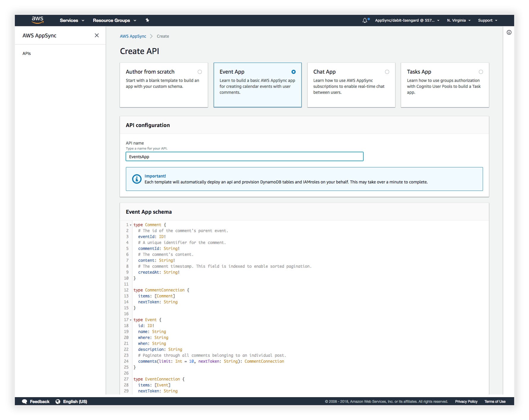This screenshot has height=420, width=529.
Task: Click the AWS AppSync breadcrumb link
Action: (x=133, y=36)
